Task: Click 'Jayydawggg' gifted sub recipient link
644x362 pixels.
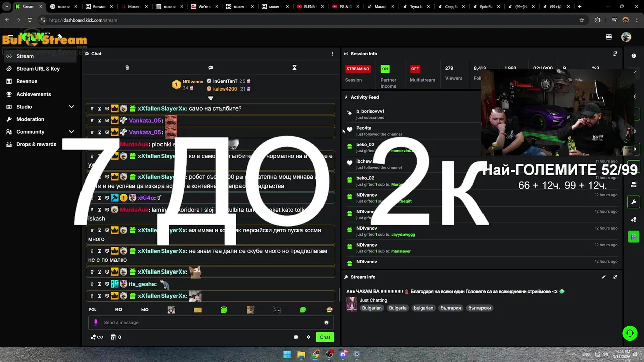Action: click(x=403, y=235)
